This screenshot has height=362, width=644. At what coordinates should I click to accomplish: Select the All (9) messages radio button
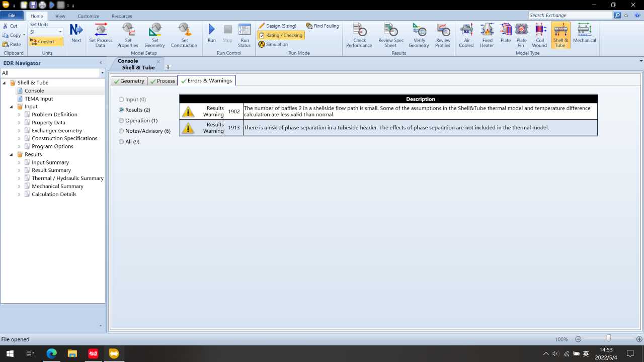[x=121, y=142]
